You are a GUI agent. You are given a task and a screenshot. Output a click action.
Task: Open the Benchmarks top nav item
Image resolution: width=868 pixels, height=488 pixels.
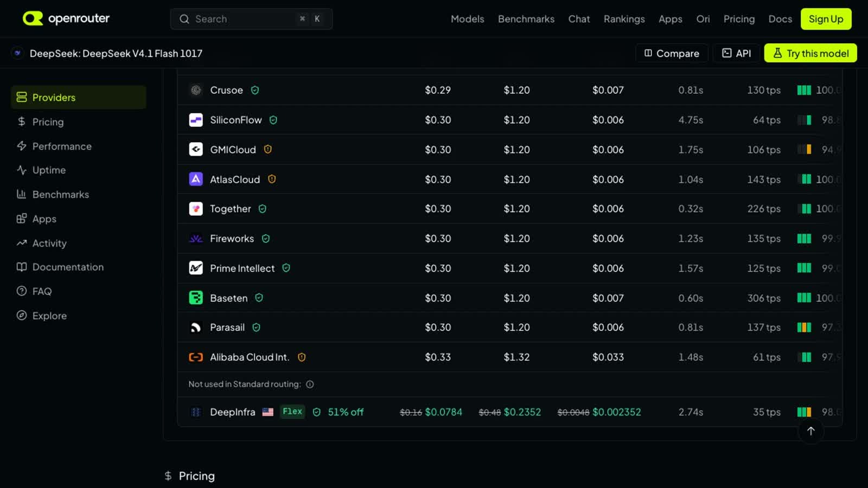point(526,19)
